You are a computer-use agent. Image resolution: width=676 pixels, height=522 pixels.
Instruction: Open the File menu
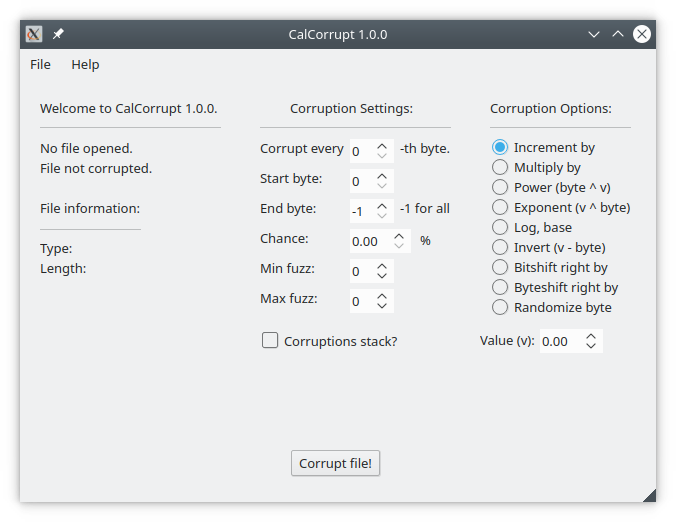(41, 65)
